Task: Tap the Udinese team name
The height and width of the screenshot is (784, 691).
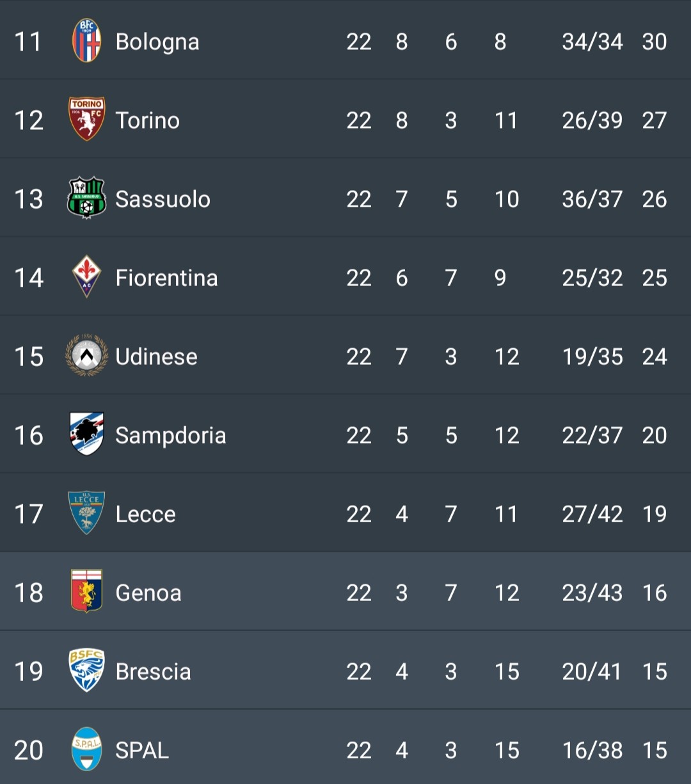Action: (156, 357)
